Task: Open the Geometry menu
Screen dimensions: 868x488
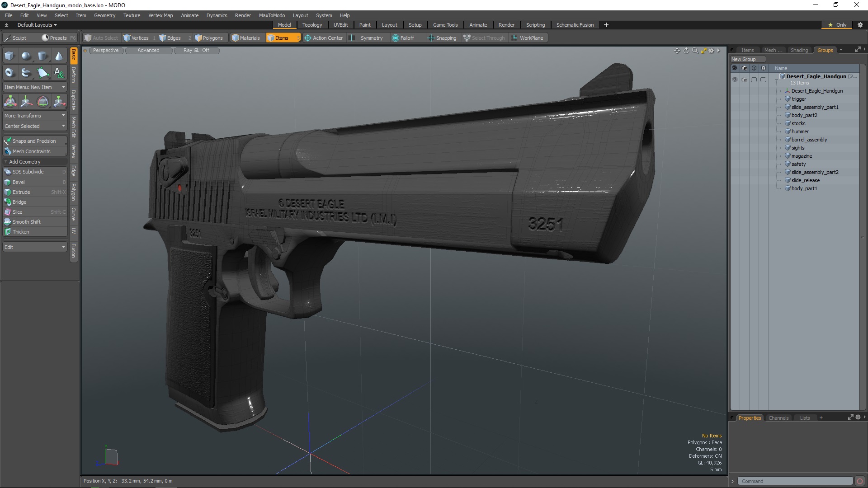Action: pos(104,15)
